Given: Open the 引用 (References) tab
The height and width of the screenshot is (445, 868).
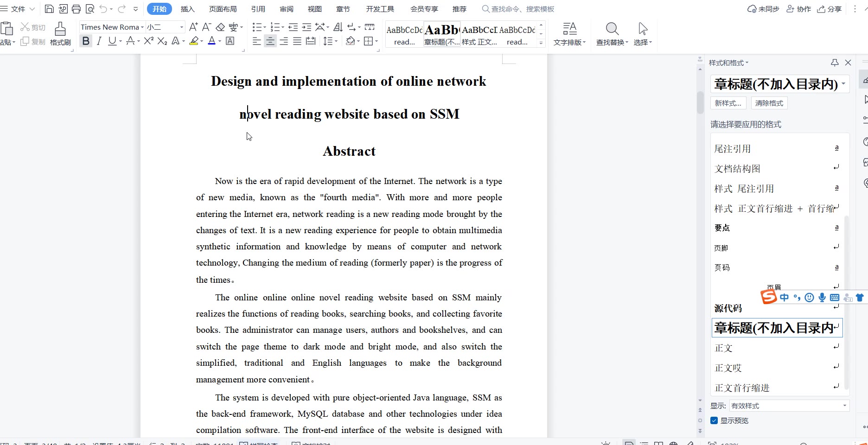Looking at the screenshot, I should coord(258,9).
